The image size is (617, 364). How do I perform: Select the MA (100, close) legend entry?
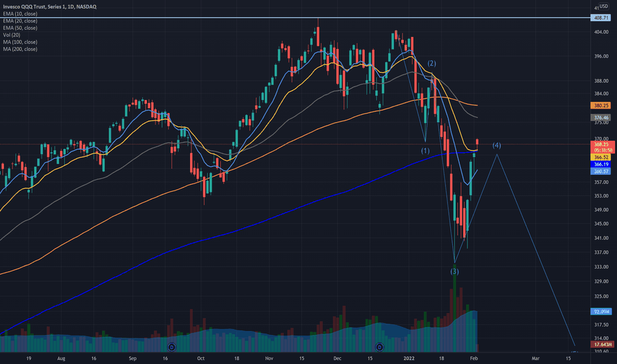click(20, 42)
